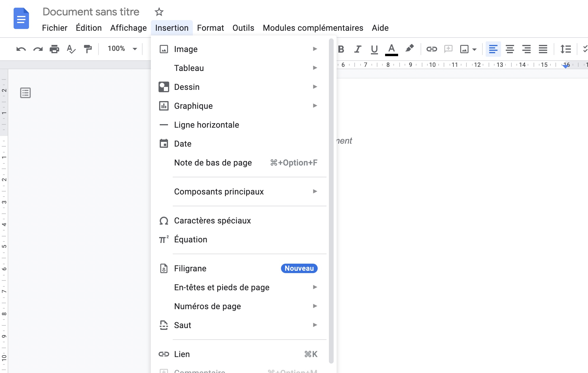Viewport: 588px width, 373px height.
Task: Select Ligne horizontale in Insertion menu
Action: pyautogui.click(x=206, y=125)
